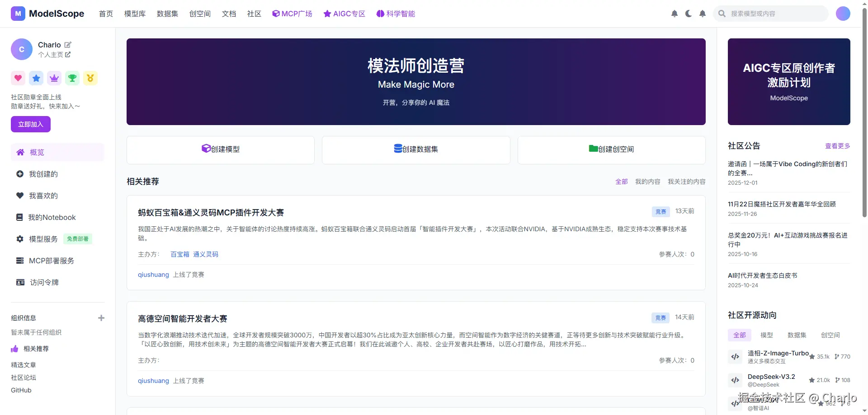The image size is (868, 415).
Task: Click the AIGC专区原创作者激励计划 banner
Action: point(789,82)
